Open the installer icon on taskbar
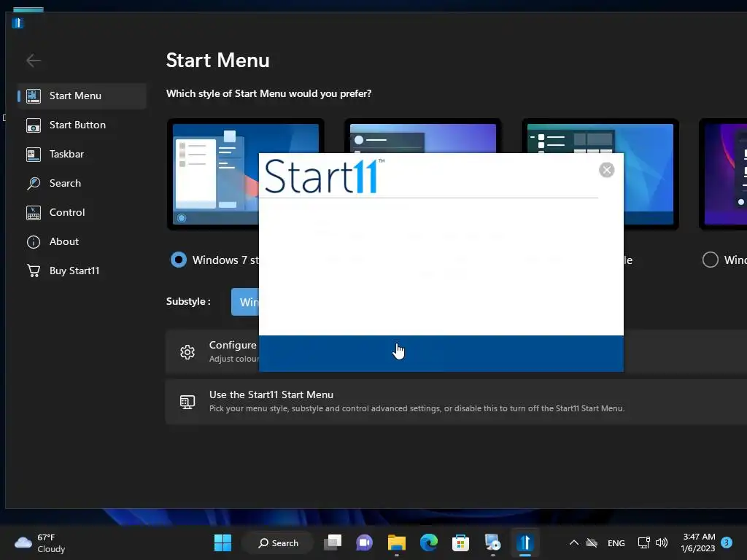The width and height of the screenshot is (747, 560). 492,542
